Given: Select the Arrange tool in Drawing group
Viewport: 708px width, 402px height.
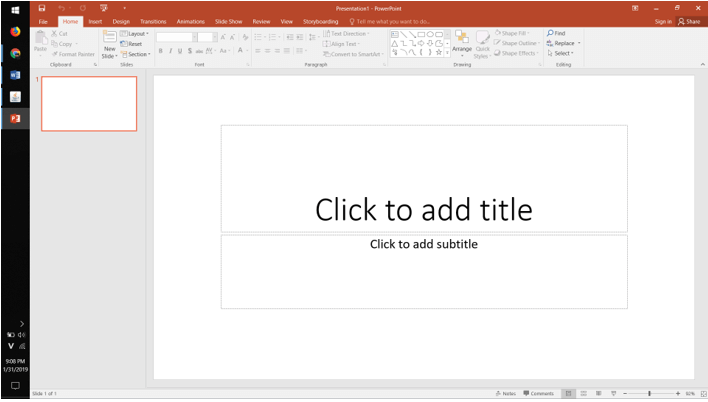Looking at the screenshot, I should (461, 41).
